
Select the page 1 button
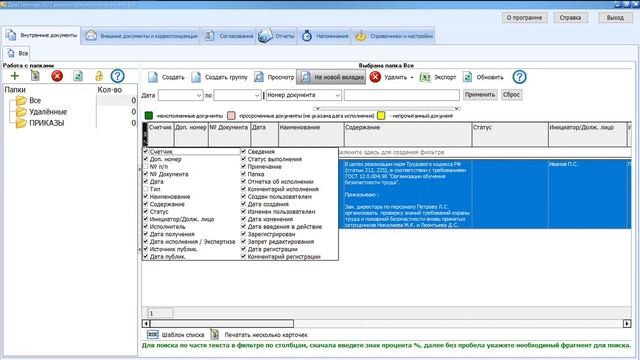click(160, 313)
